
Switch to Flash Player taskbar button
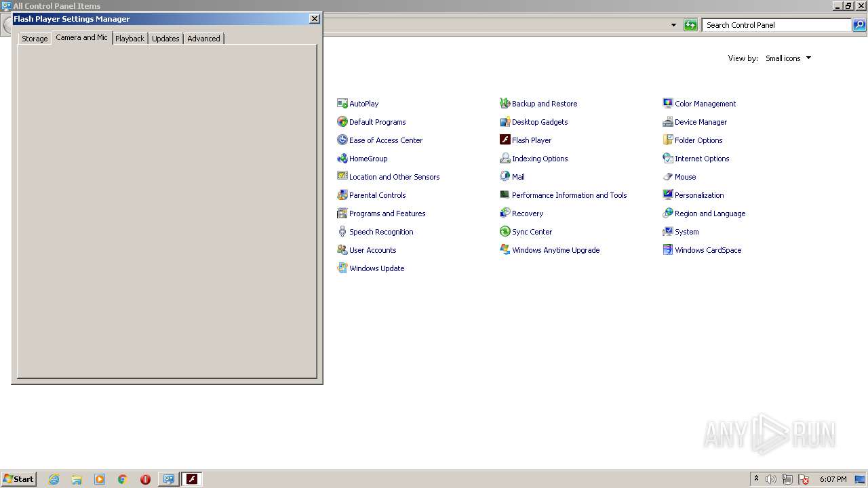191,479
